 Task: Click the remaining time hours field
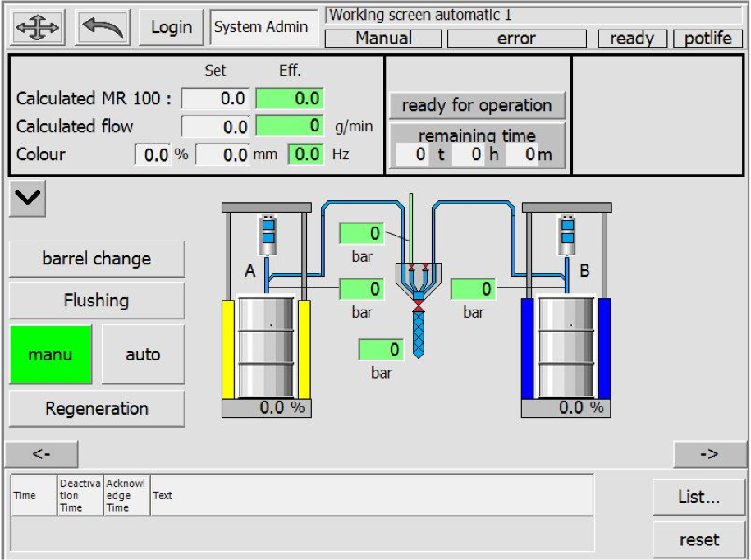tap(469, 154)
